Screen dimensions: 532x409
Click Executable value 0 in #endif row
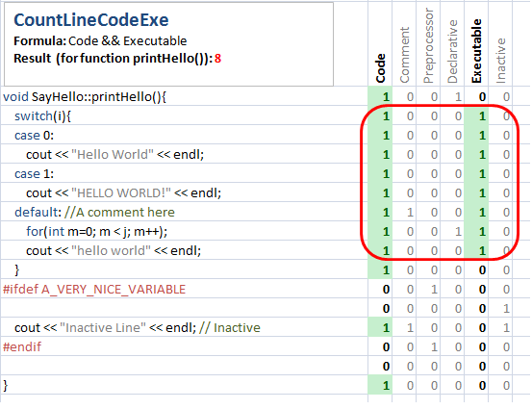(x=482, y=346)
